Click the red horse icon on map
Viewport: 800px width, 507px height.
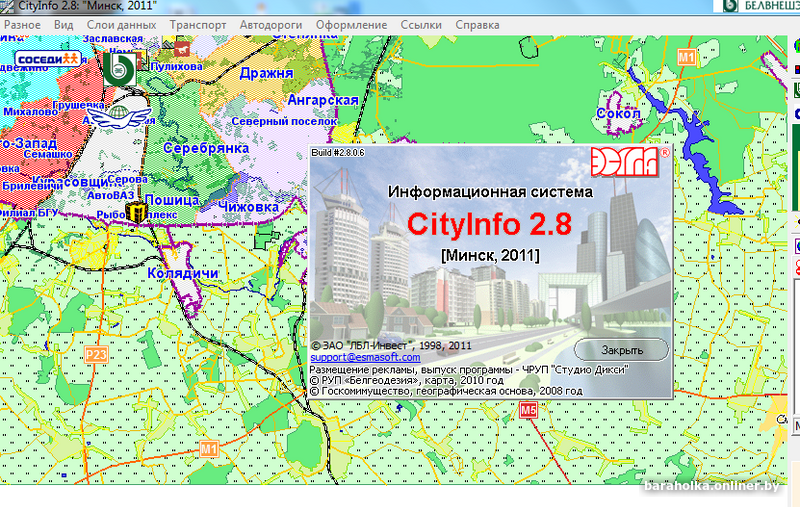(182, 49)
